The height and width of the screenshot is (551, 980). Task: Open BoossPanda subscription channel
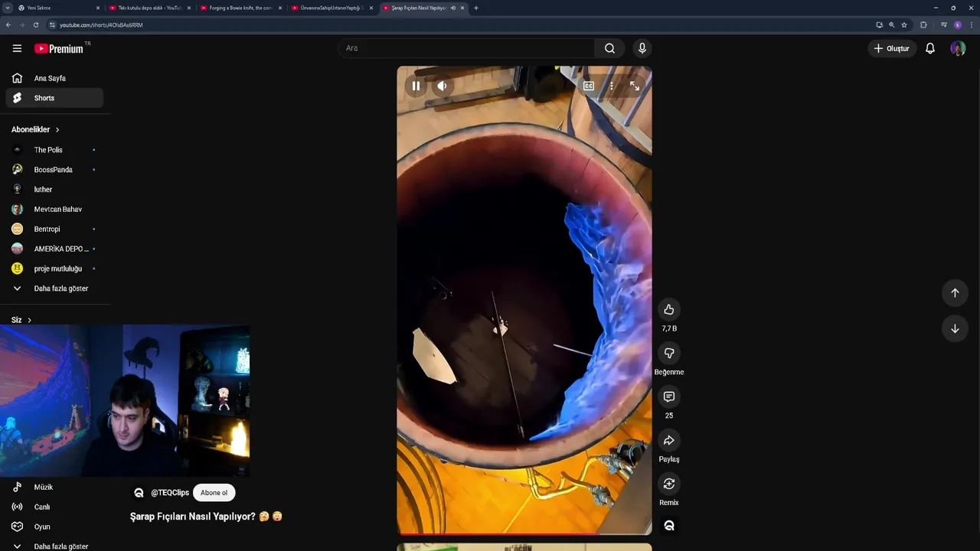click(x=54, y=170)
